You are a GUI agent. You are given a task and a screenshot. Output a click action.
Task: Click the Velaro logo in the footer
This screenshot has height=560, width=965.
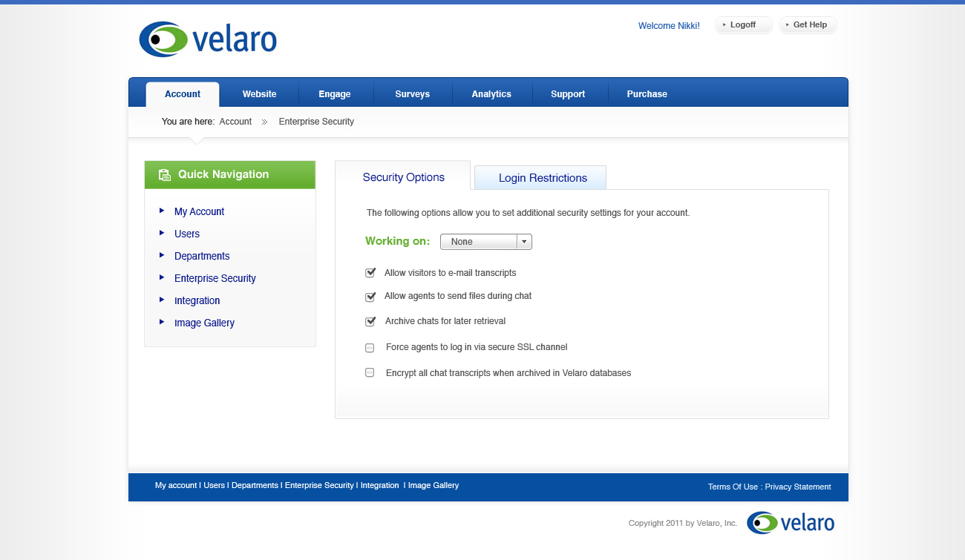click(x=791, y=523)
